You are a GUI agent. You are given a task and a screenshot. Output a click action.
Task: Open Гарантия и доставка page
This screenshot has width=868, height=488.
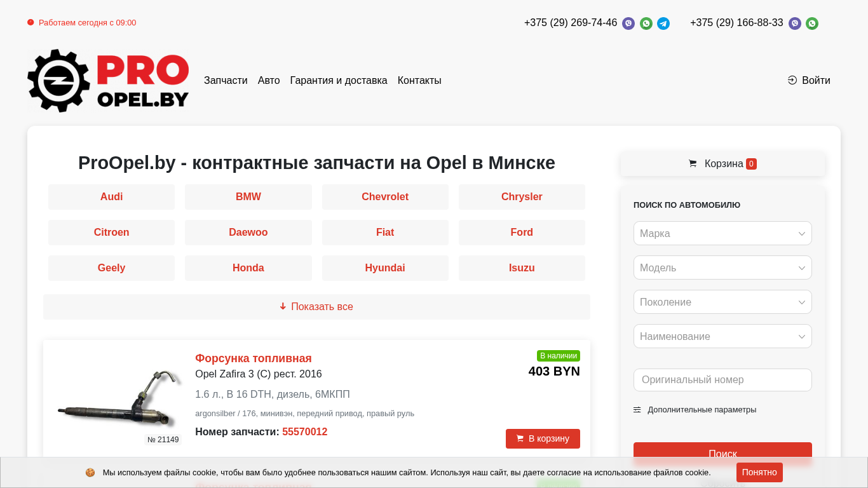(339, 81)
